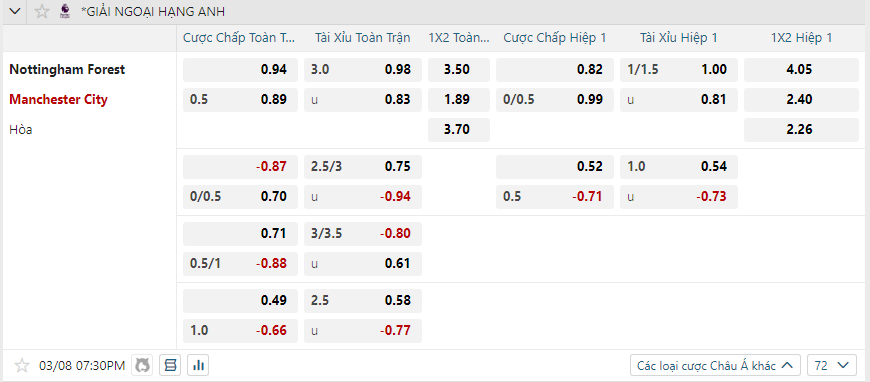This screenshot has width=870, height=382.
Task: Star the match at the bottom left
Action: (x=22, y=365)
